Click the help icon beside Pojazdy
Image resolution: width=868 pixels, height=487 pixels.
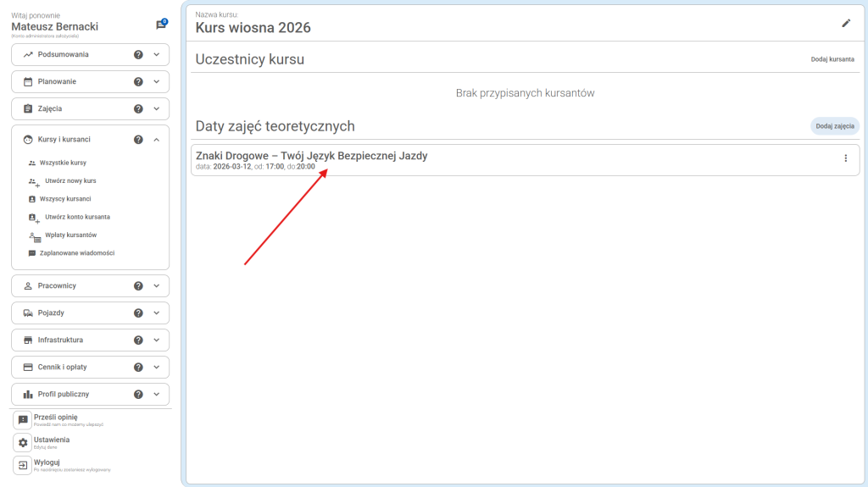(138, 313)
